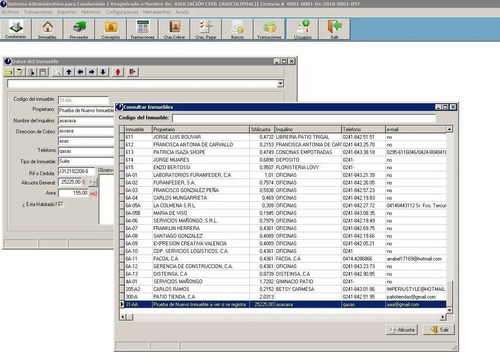Click the edit record icon in Datos del Inmueble
The height and width of the screenshot is (360, 500).
(20, 72)
